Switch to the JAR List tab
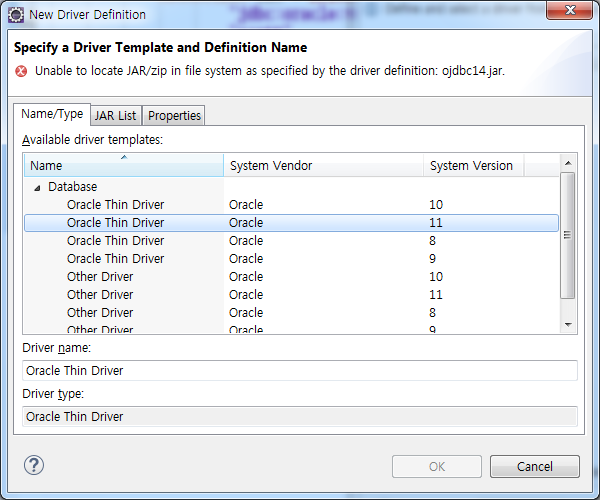The width and height of the screenshot is (600, 500). (116, 116)
